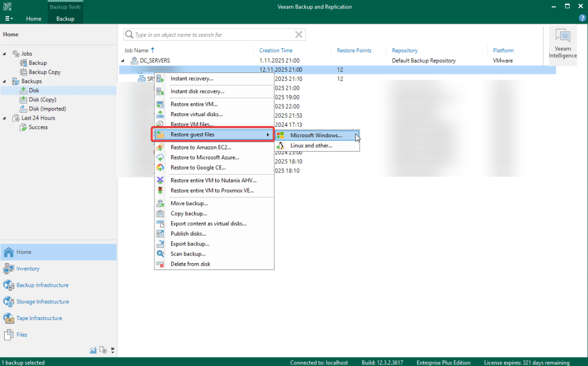Select the Disk (Copy) tree item

[x=42, y=99]
